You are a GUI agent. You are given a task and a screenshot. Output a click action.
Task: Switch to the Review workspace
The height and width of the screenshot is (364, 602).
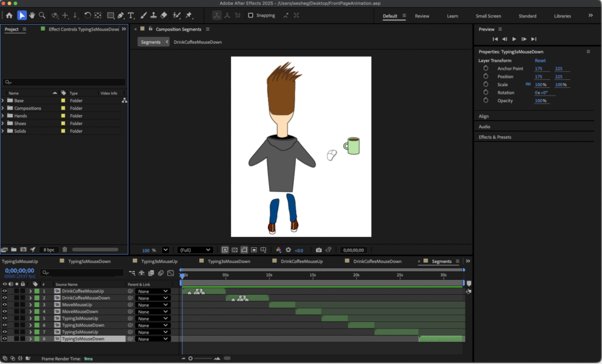point(422,16)
